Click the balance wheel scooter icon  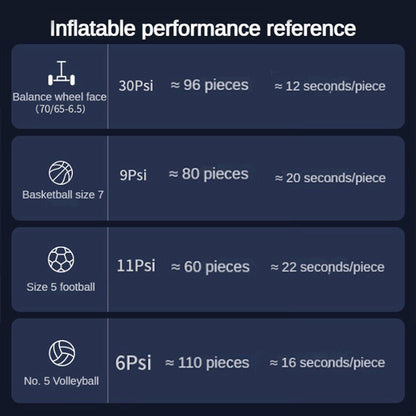(61, 73)
